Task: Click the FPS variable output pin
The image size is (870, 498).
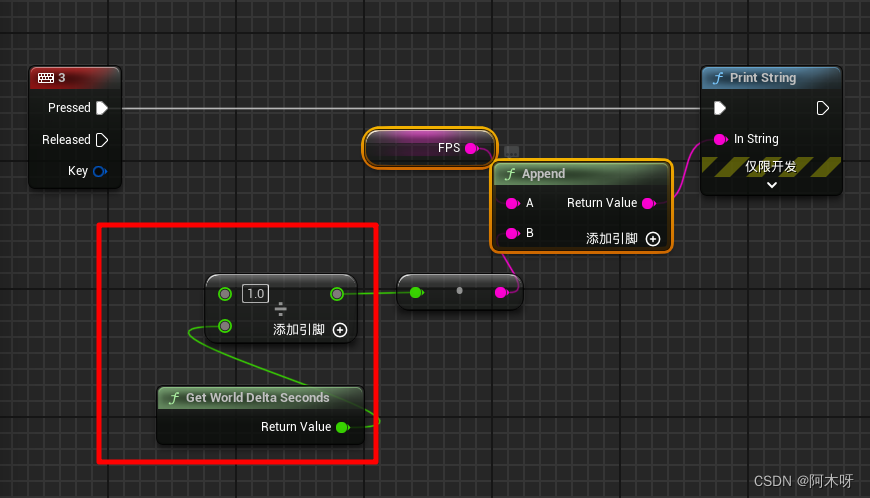Action: click(471, 148)
